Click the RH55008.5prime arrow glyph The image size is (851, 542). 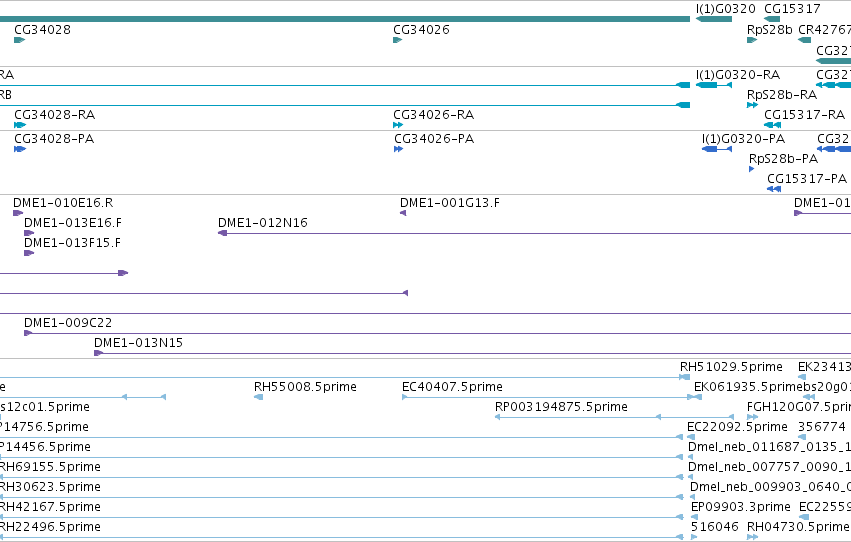pyautogui.click(x=258, y=397)
